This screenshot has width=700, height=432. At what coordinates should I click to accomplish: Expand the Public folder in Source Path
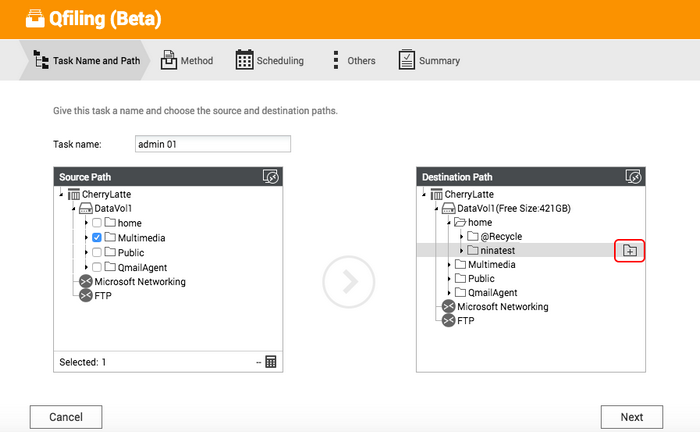coord(86,253)
